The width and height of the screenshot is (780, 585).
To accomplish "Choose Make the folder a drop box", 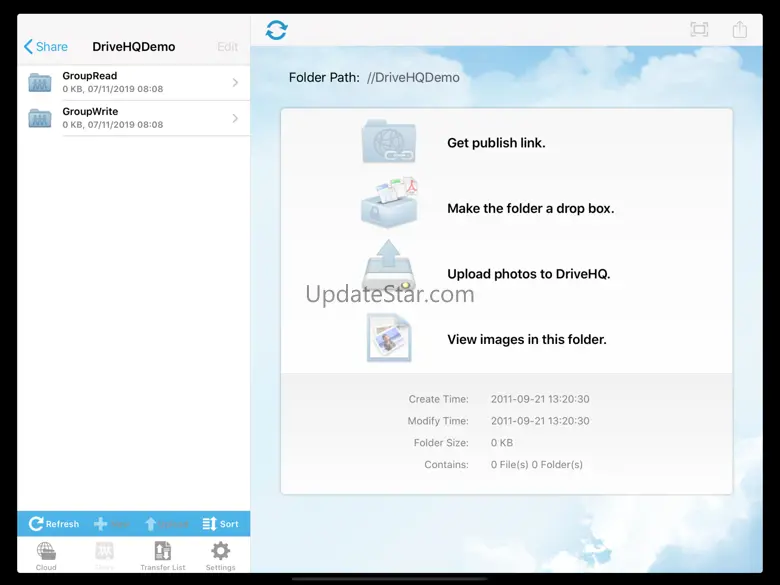I will pos(530,208).
